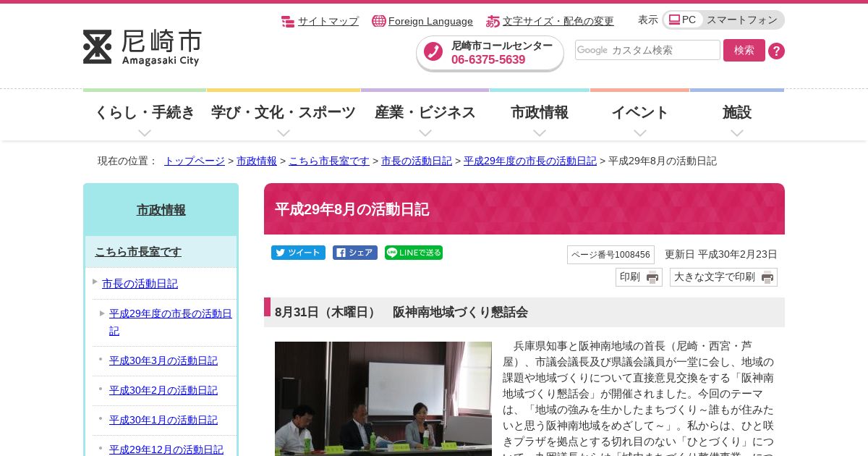Open 平成30年1月の活動日記 sidebar link
This screenshot has height=456, width=868.
point(163,420)
